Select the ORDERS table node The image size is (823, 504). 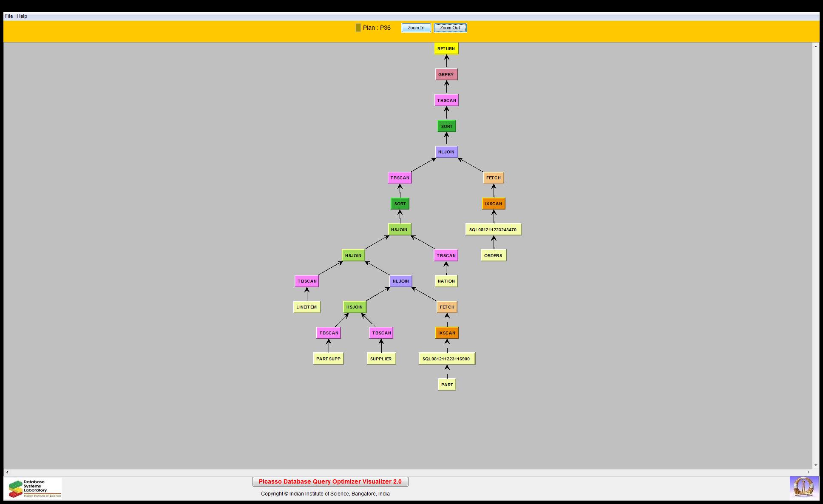(x=493, y=255)
